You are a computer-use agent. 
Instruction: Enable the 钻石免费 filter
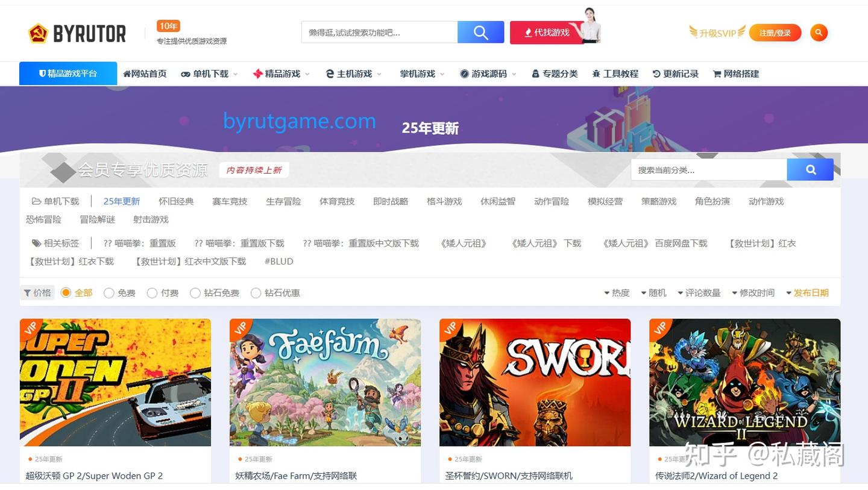coord(195,293)
